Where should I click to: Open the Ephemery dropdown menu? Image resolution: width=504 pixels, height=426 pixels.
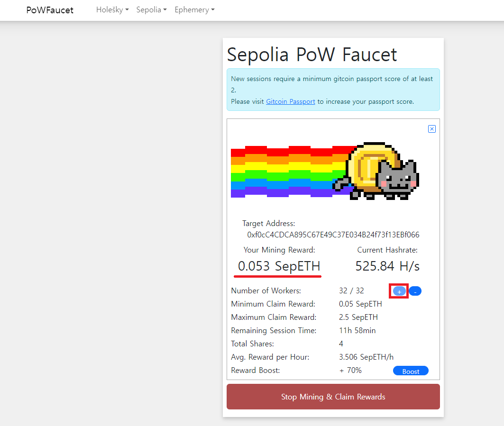(194, 10)
